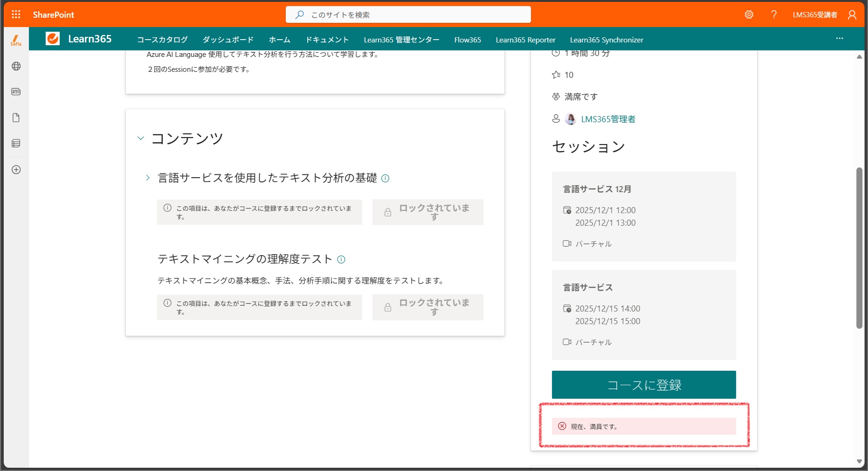Click the SharePoint title link
The width and height of the screenshot is (868, 471).
click(x=54, y=14)
